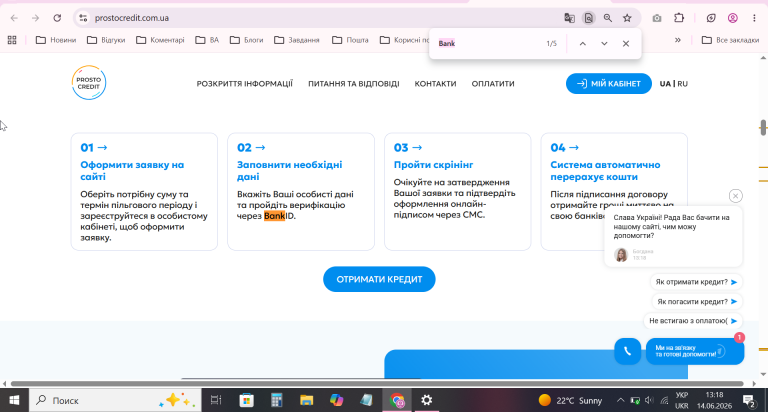Open the apps grid in bookmarks bar
This screenshot has width=768, height=412.
click(12, 40)
